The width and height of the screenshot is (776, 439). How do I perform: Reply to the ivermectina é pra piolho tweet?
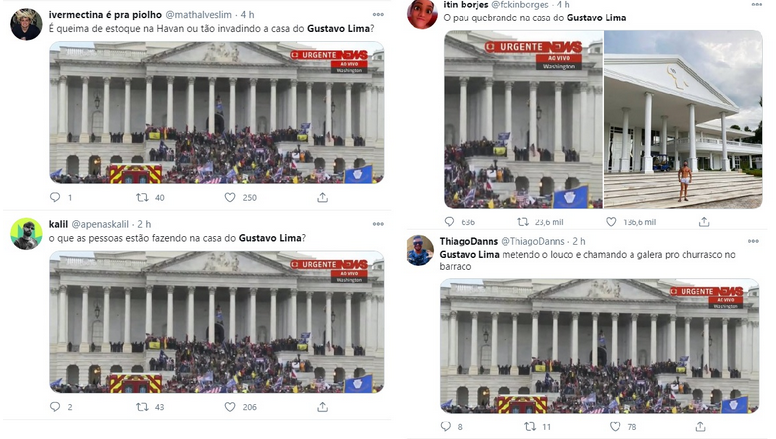click(x=55, y=197)
